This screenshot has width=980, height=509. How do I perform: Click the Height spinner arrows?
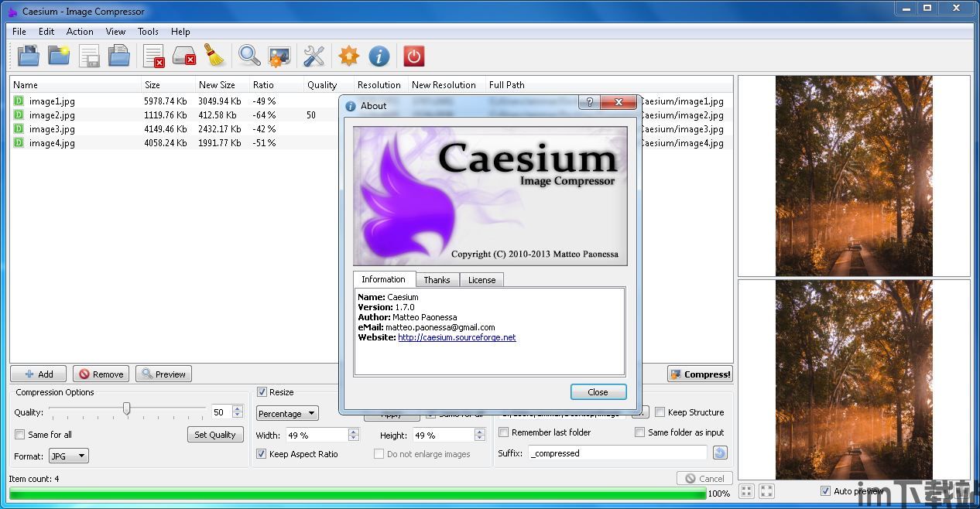tap(480, 435)
